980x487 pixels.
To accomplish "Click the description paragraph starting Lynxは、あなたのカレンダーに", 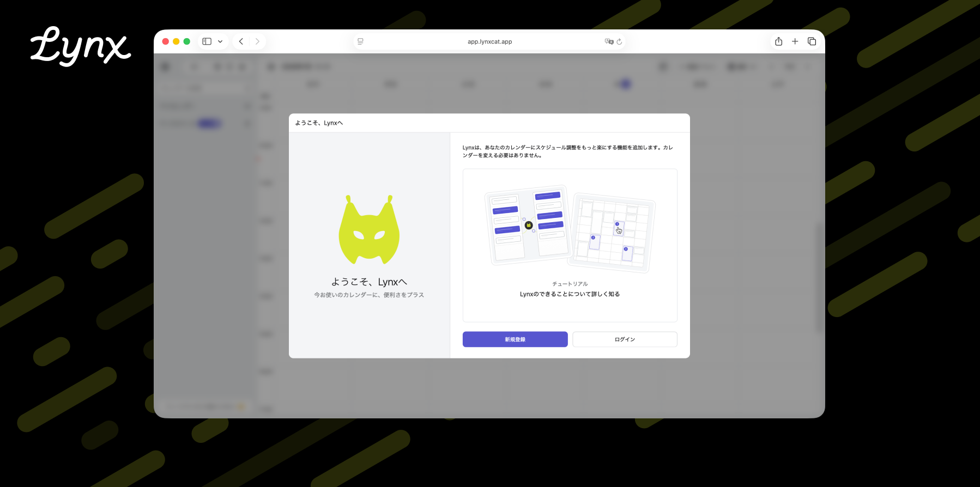I will (568, 151).
